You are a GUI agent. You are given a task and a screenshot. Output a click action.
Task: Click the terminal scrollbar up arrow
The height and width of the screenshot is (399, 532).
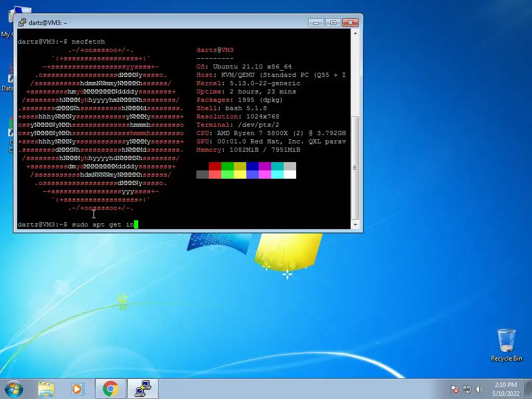tap(355, 33)
